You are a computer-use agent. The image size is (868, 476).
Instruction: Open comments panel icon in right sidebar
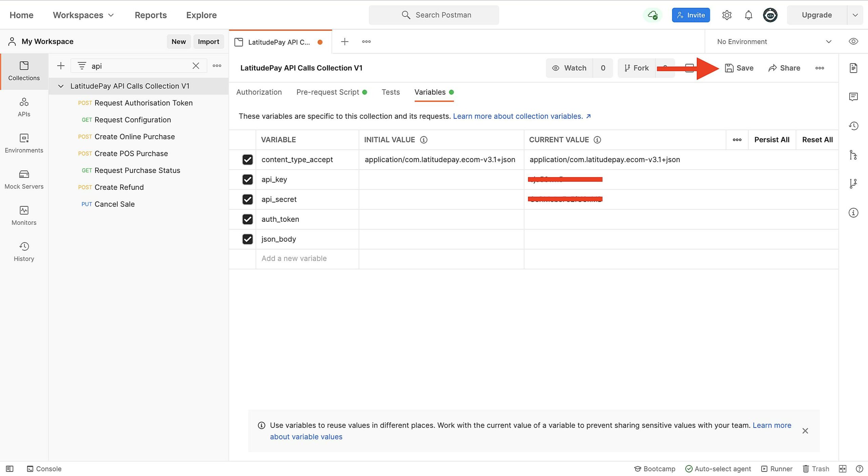[853, 97]
